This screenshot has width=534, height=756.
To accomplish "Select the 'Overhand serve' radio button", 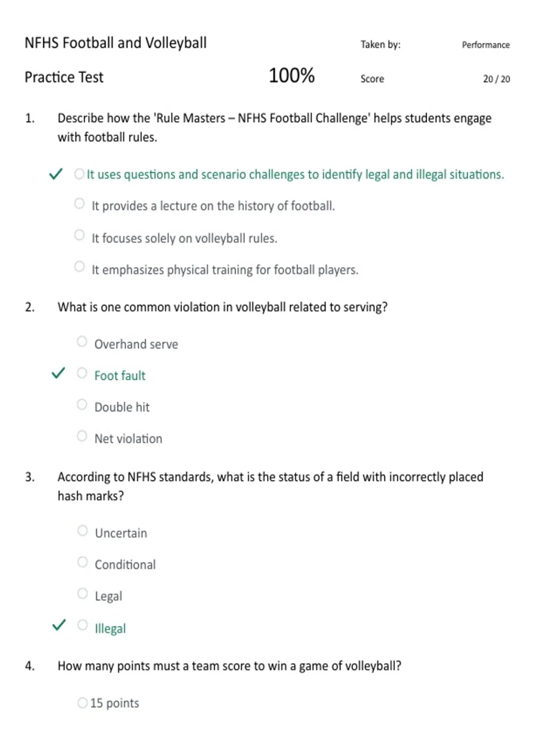I will click(82, 342).
